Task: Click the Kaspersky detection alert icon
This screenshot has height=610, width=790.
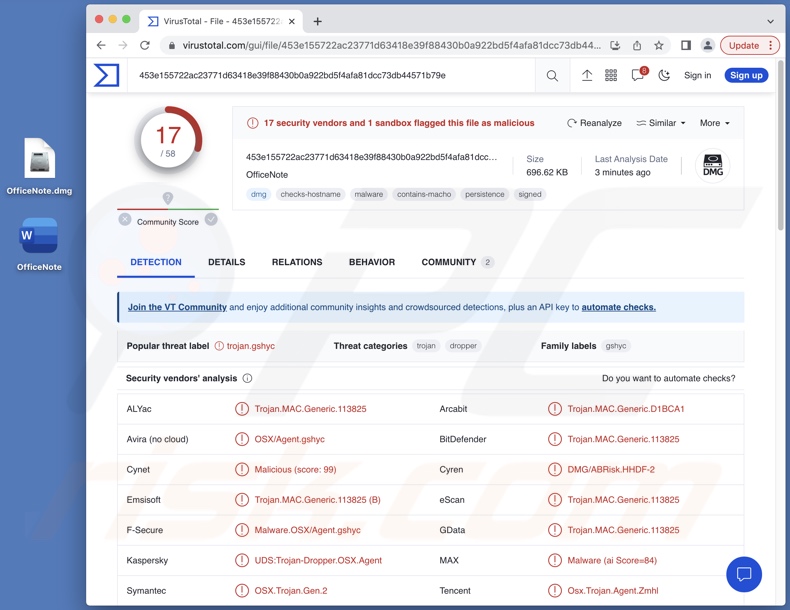Action: tap(242, 560)
